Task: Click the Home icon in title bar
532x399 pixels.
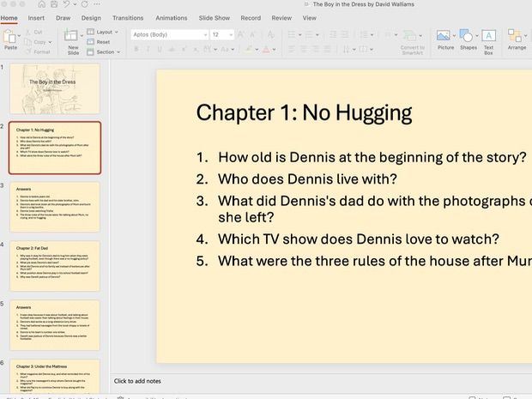Action: tap(41, 4)
